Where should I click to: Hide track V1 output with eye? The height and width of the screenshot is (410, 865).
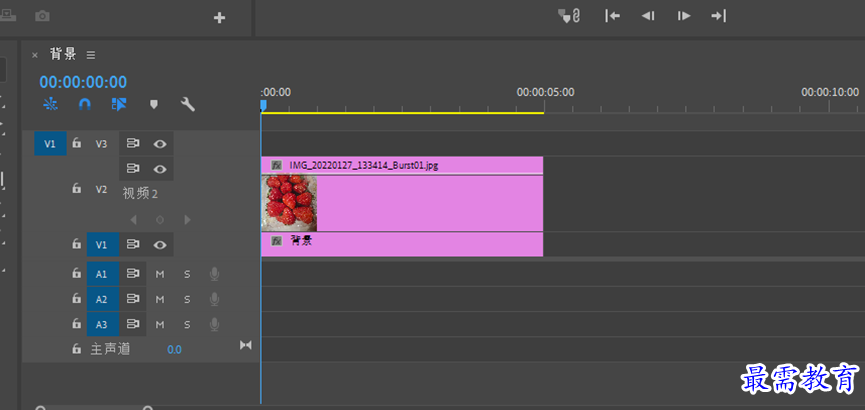[x=160, y=244]
